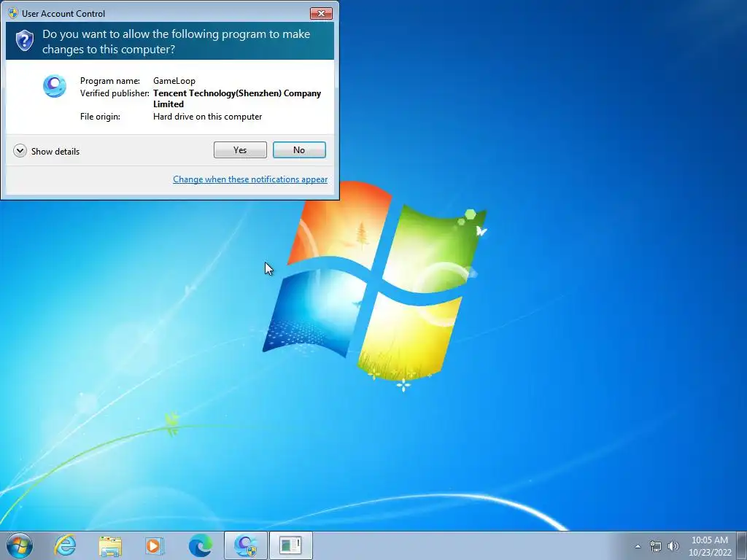Click 'User Account Control' title text
747x560 pixels.
tap(63, 14)
